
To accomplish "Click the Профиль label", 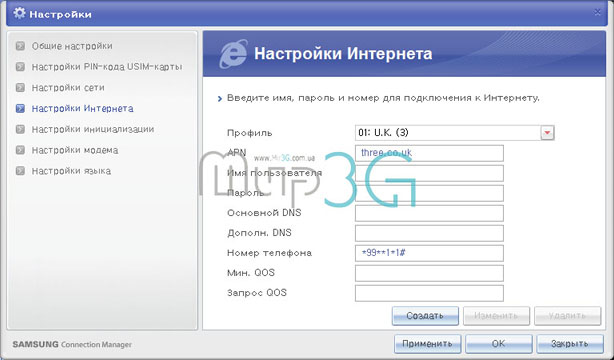I will pos(249,133).
